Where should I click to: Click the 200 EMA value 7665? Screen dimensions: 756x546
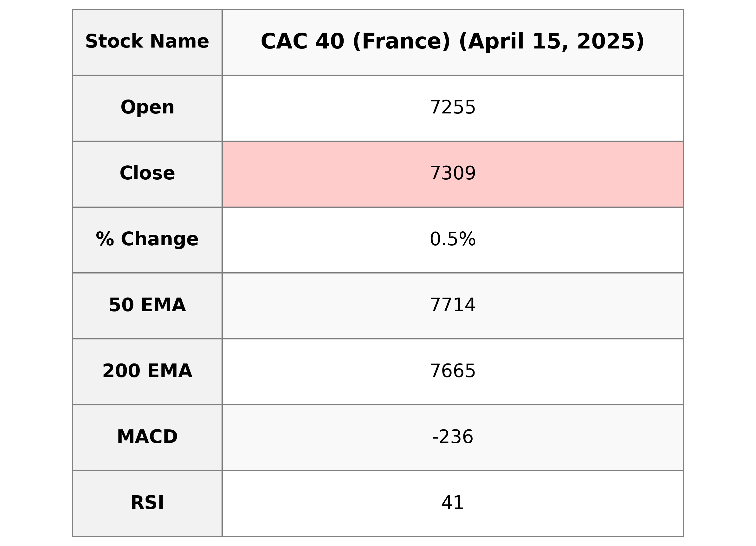(452, 371)
